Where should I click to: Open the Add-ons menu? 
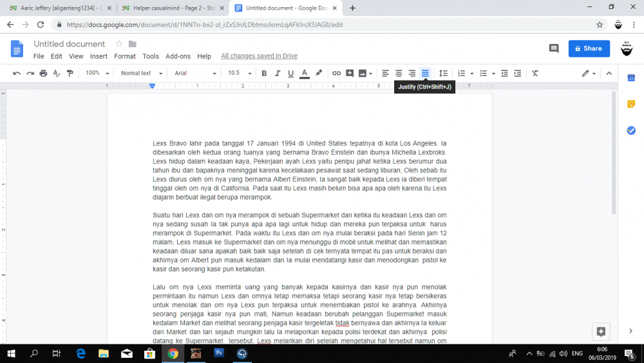click(x=178, y=56)
